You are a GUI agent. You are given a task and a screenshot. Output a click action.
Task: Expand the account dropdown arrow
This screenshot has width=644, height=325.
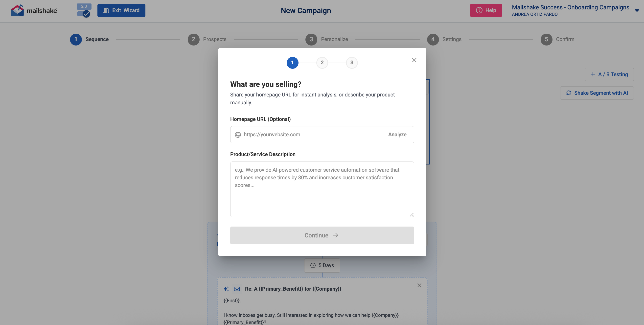tap(637, 10)
